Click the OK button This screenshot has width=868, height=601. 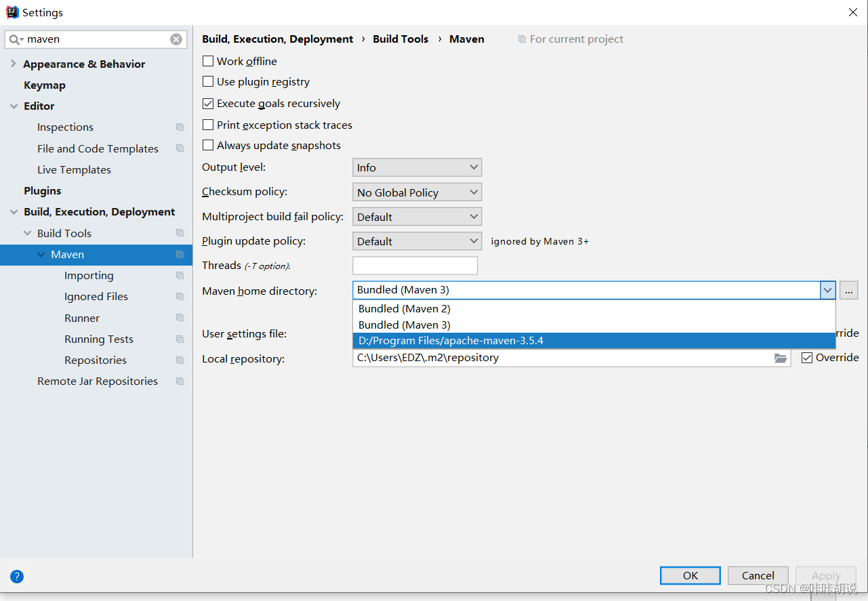point(690,575)
